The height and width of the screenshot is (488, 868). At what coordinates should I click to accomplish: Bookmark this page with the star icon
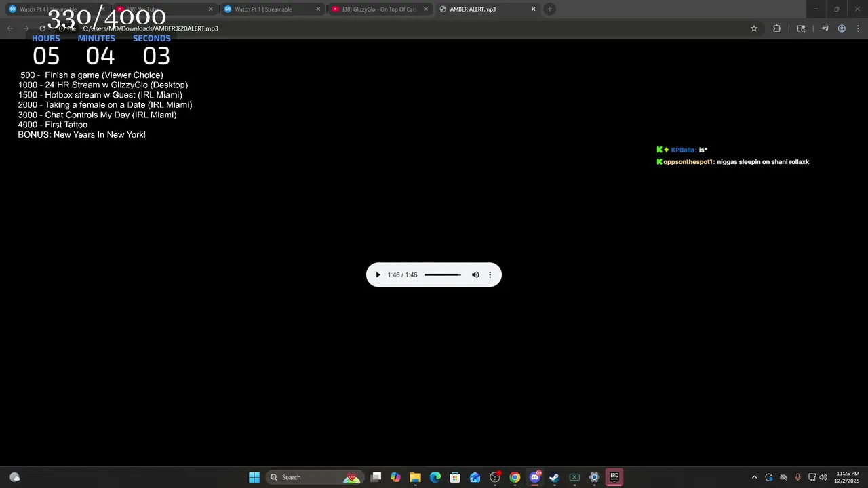[x=753, y=28]
